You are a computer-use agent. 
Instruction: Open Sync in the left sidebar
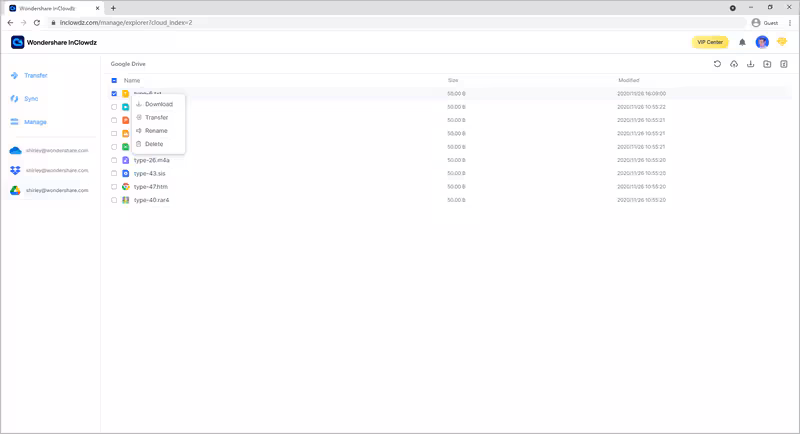coord(24,98)
